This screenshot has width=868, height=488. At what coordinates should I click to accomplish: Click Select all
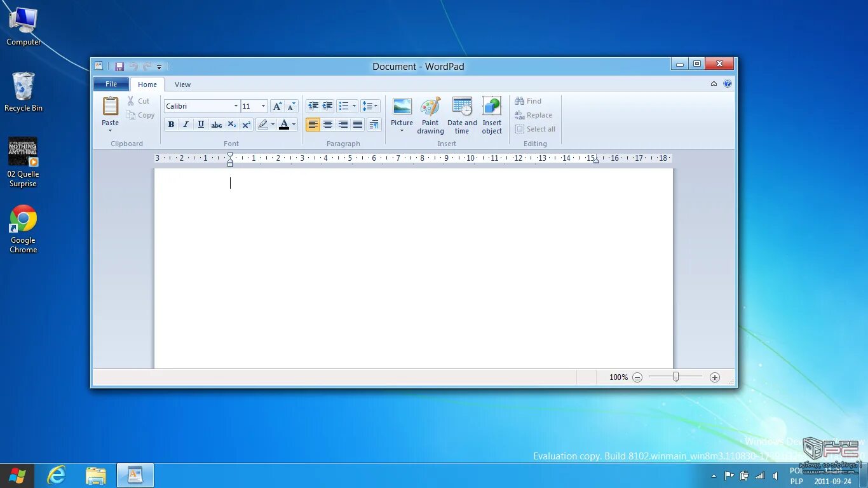pos(535,129)
